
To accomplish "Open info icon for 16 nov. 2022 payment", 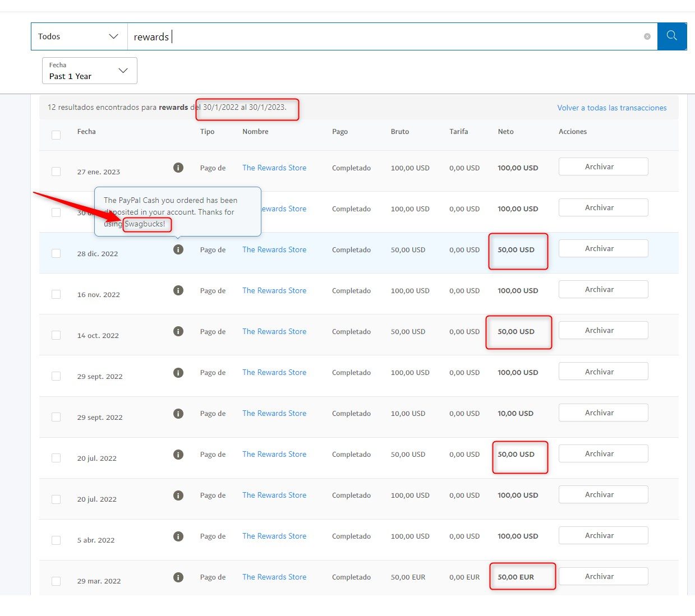I will click(x=178, y=290).
